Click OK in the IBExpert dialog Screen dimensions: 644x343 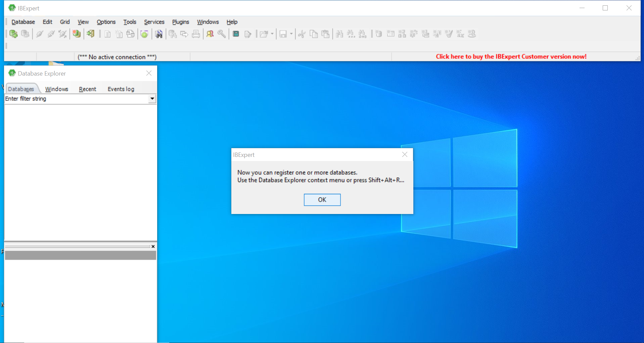click(322, 200)
